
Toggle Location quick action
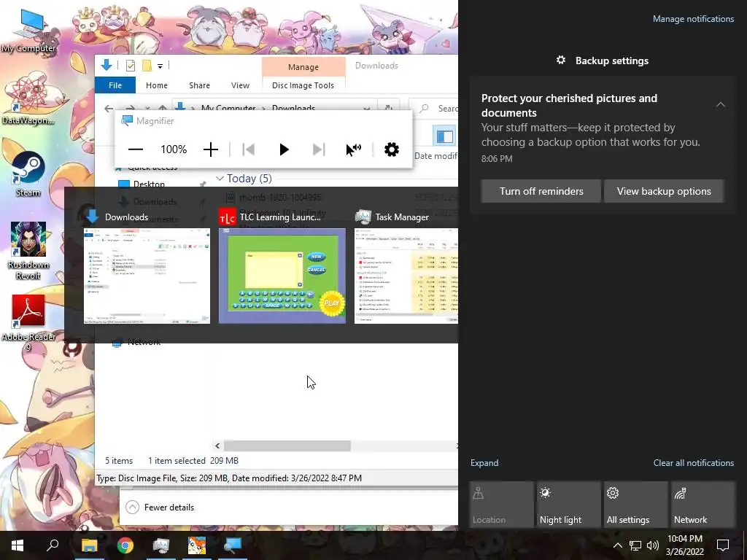point(501,505)
